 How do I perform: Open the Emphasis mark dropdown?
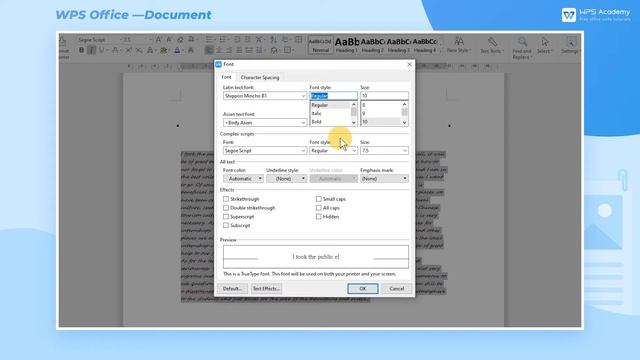pyautogui.click(x=384, y=178)
